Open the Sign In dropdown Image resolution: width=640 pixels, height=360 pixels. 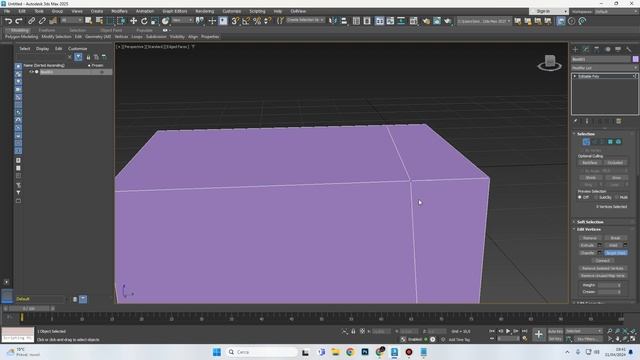click(549, 11)
